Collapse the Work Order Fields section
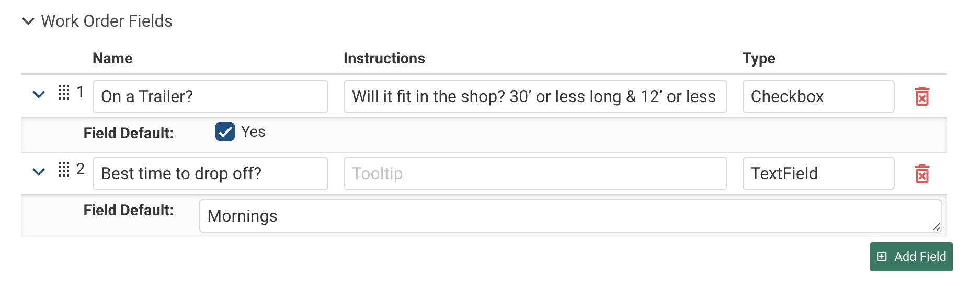Image resolution: width=980 pixels, height=286 pixels. tap(28, 21)
